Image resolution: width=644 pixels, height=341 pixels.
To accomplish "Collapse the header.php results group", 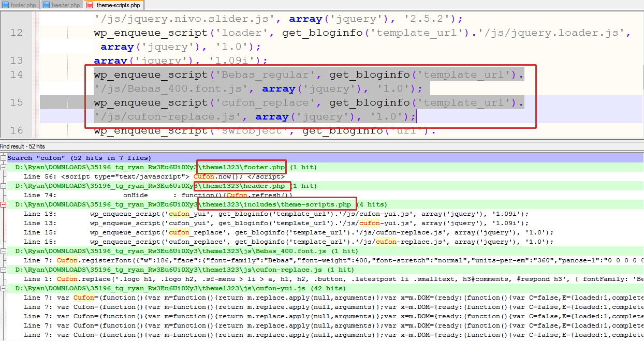I will click(3, 186).
